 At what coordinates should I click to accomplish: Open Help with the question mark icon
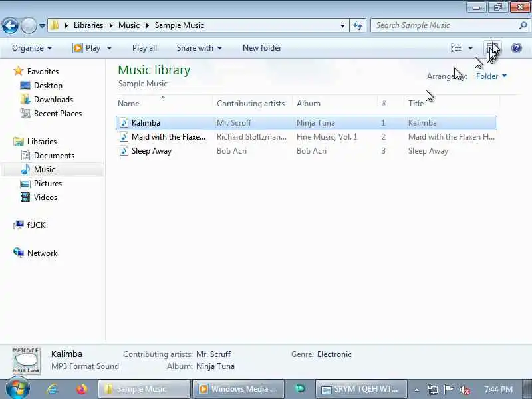517,48
